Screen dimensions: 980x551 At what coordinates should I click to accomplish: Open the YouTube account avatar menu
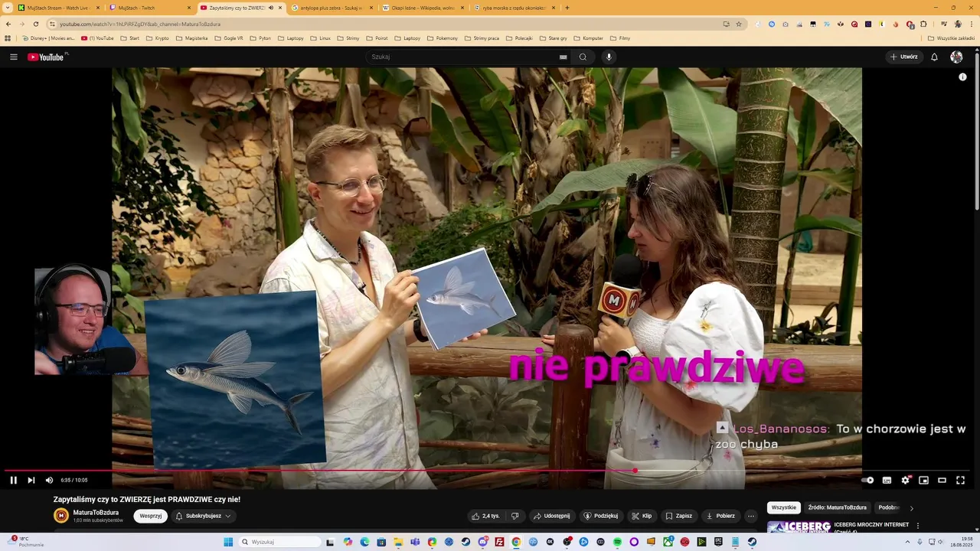pos(956,57)
